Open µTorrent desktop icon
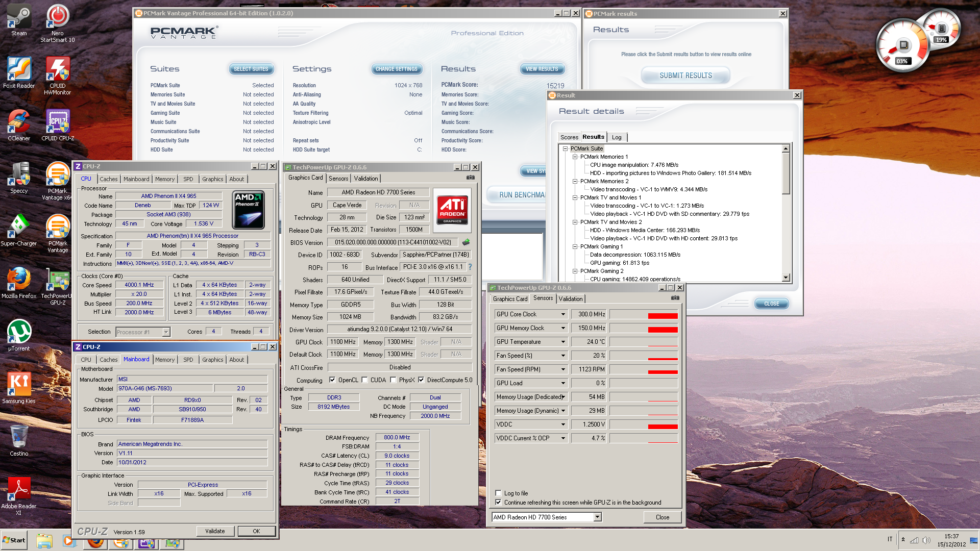This screenshot has height=551, width=980. pyautogui.click(x=19, y=336)
